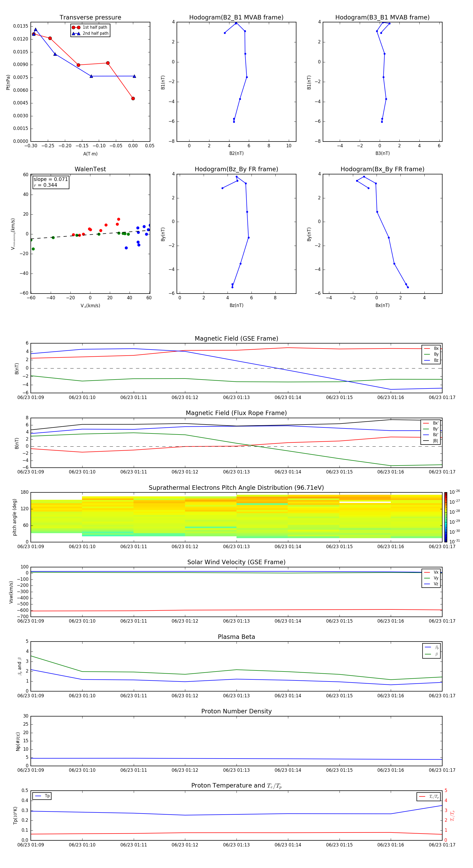Click the "βp and β" y-axis label
This screenshot has height=868, width=473.
point(19,666)
